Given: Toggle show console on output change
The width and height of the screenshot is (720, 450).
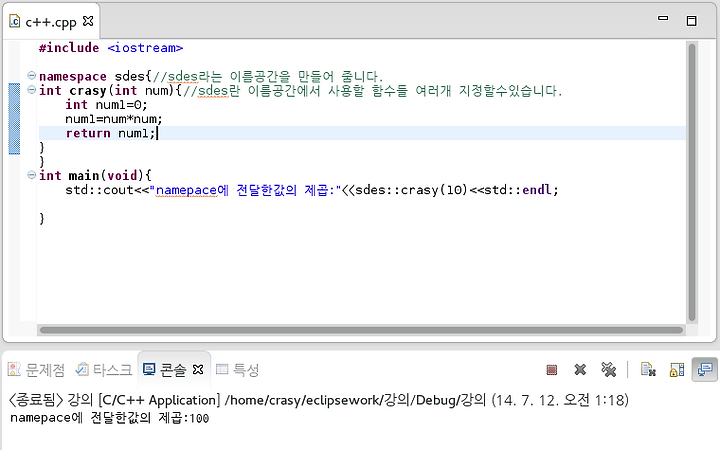Looking at the screenshot, I should (x=704, y=370).
